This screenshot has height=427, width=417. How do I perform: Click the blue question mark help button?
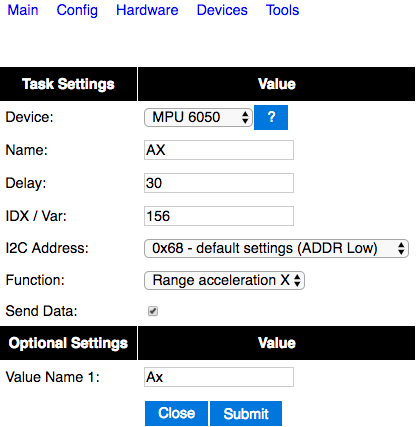click(271, 117)
